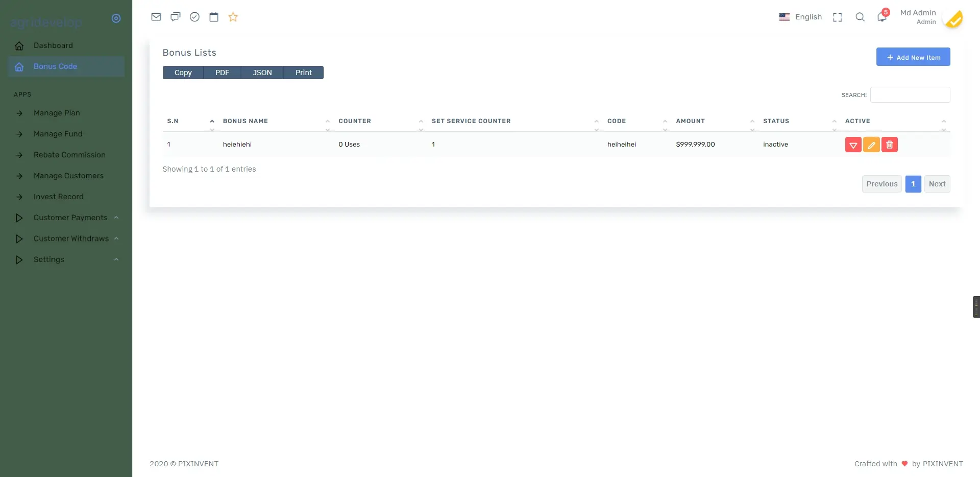Toggle fullscreen mode icon

click(x=838, y=17)
